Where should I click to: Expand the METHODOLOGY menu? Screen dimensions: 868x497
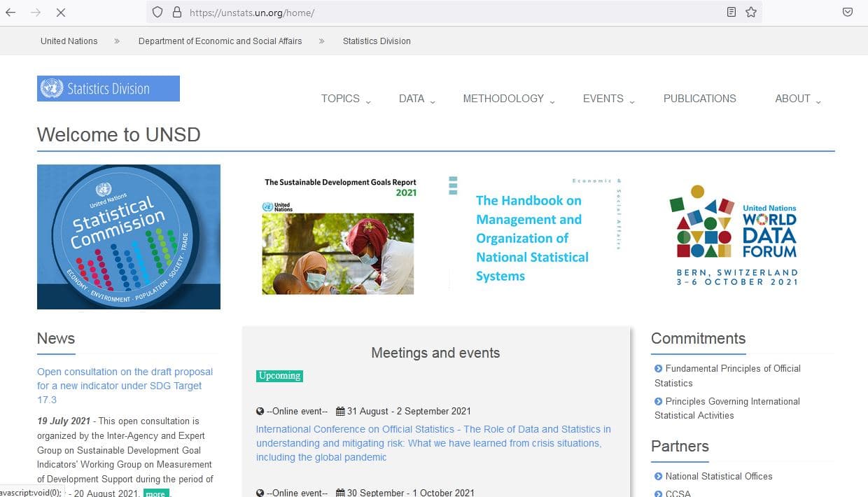pos(509,99)
